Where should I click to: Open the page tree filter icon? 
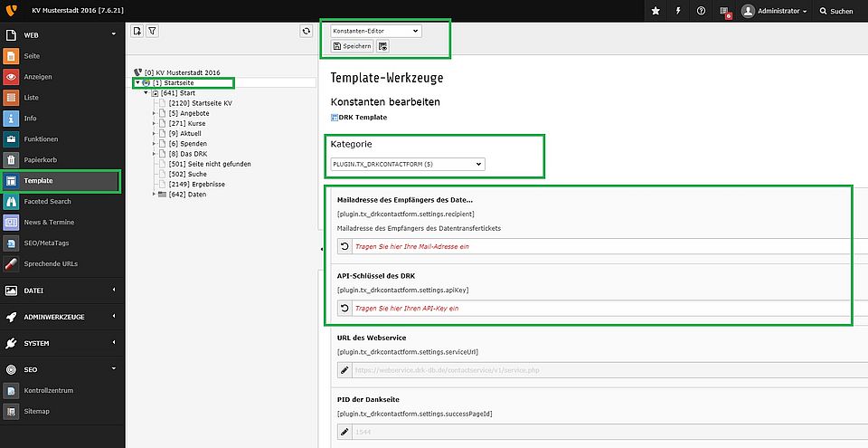tap(152, 31)
